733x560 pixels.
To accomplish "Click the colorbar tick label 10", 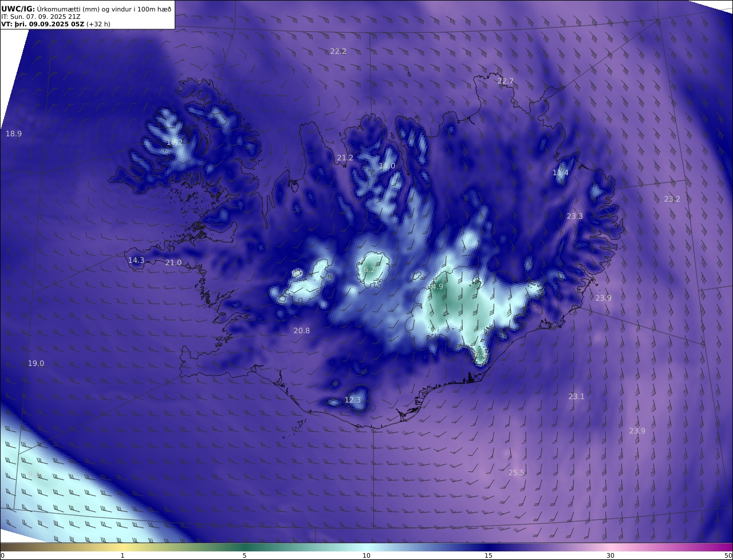I will click(x=366, y=556).
